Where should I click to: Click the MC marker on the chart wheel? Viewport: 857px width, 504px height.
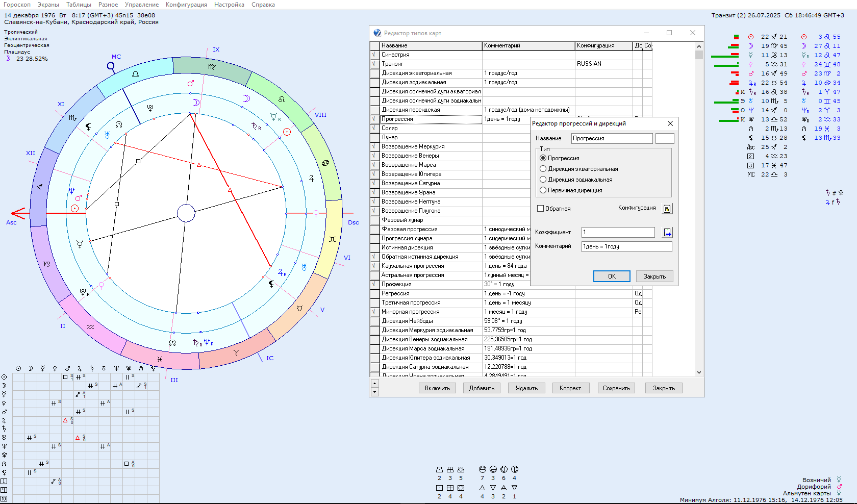(111, 66)
